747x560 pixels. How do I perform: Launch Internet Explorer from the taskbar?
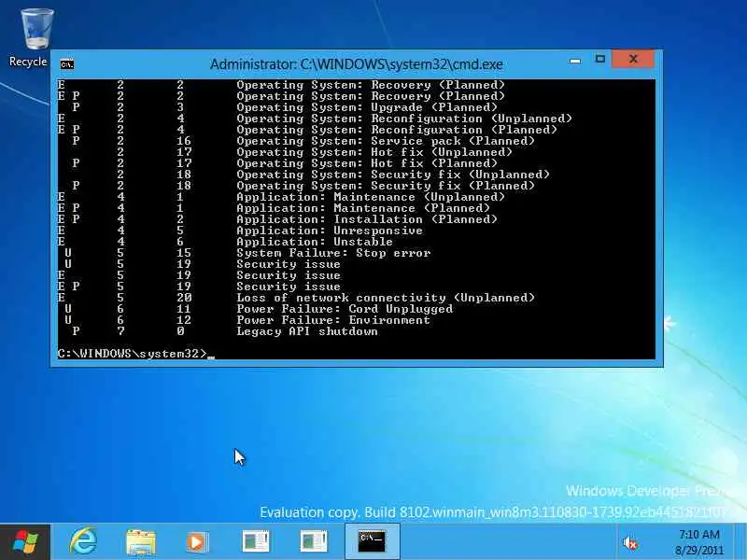tap(83, 542)
